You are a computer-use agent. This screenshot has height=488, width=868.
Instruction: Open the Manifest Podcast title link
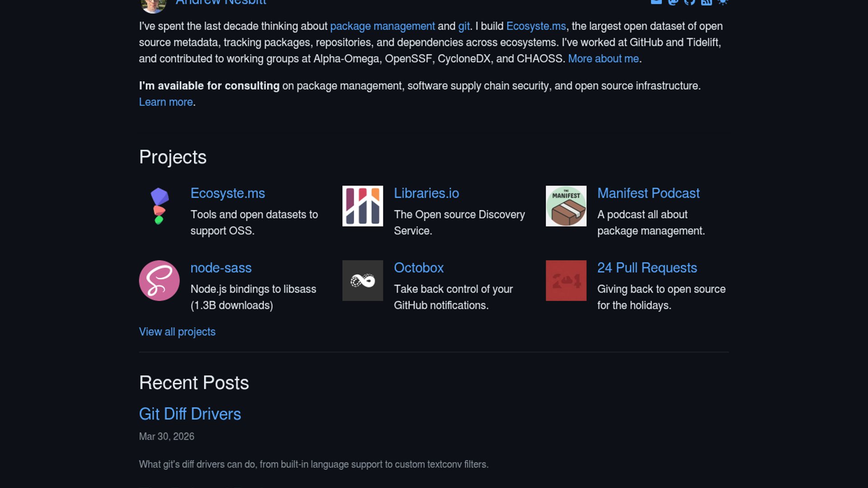(648, 193)
